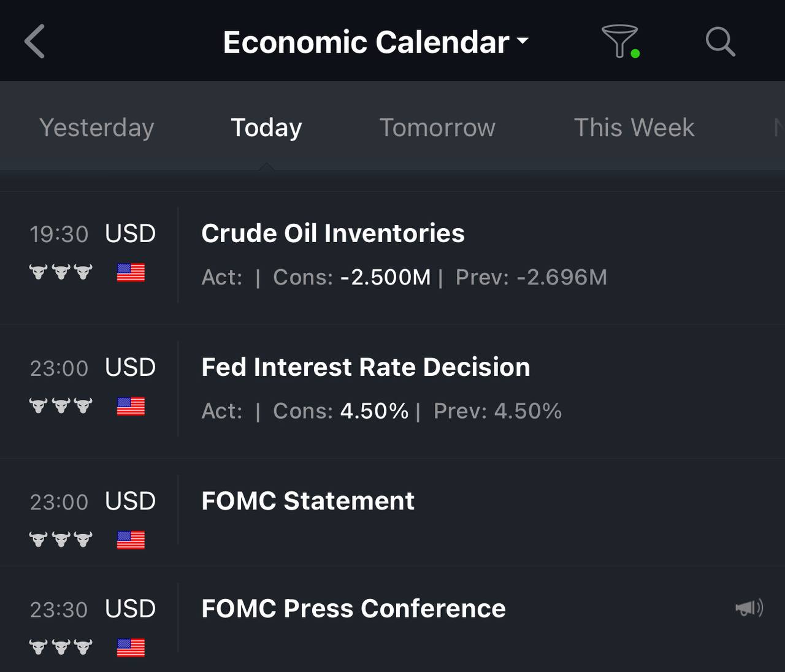Screen dimensions: 785x672
Task: Tap the partially visible tab after This Week
Action: 779,128
